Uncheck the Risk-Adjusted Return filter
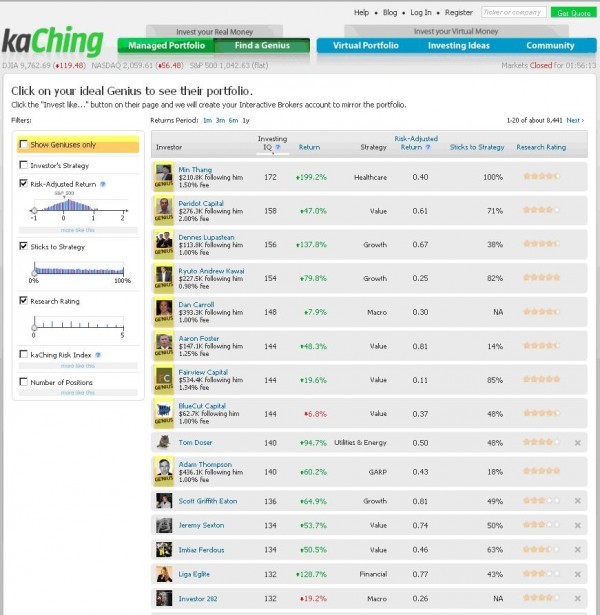Screen dimensions: 600x615 24,183
